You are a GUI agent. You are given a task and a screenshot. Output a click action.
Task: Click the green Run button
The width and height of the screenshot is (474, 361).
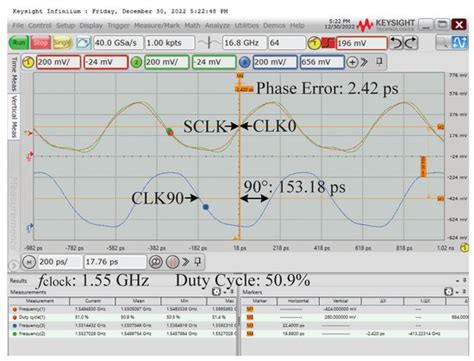[x=19, y=43]
